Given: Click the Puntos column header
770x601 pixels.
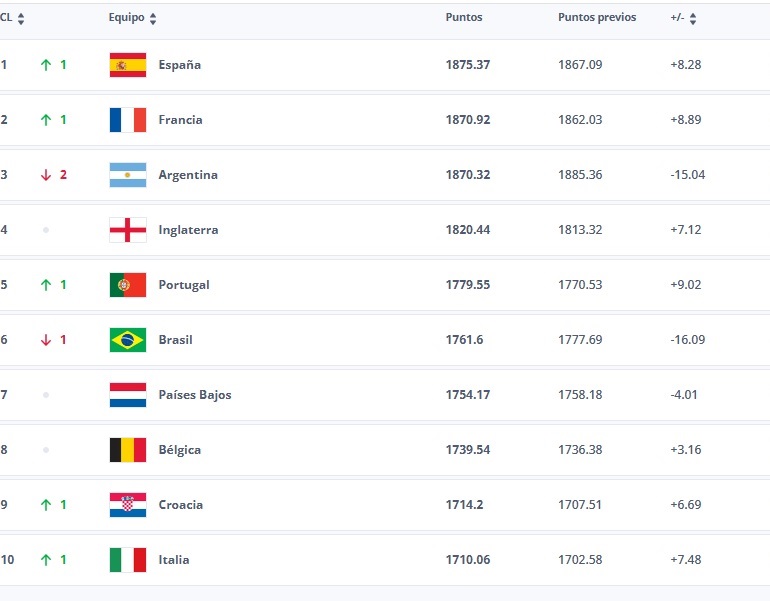Looking at the screenshot, I should click(464, 18).
